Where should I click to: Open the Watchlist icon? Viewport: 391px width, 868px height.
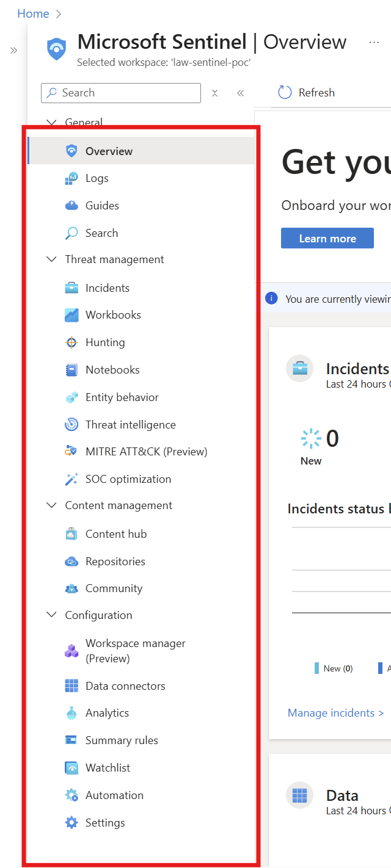click(x=71, y=768)
